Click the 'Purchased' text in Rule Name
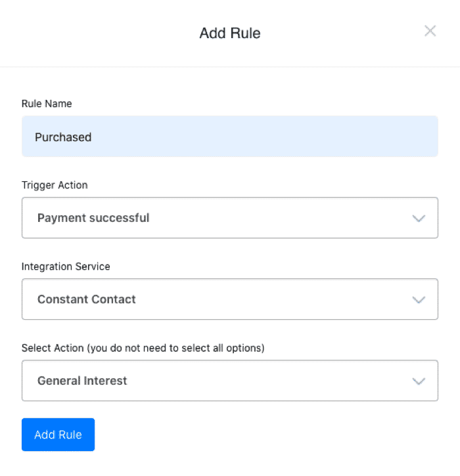This screenshot has height=476, width=460. 63,137
